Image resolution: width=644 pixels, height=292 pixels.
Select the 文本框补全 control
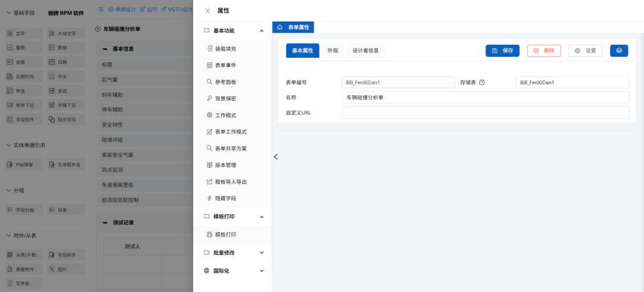[x=66, y=164]
